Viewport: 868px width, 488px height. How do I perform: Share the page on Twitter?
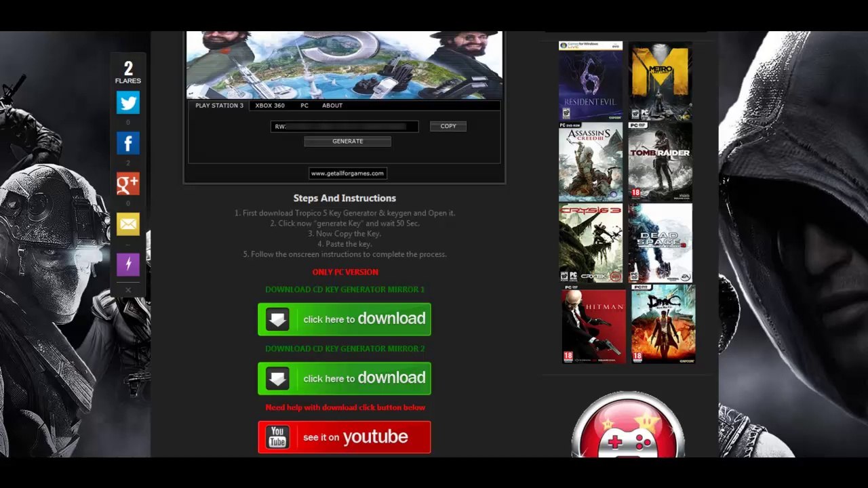(128, 103)
